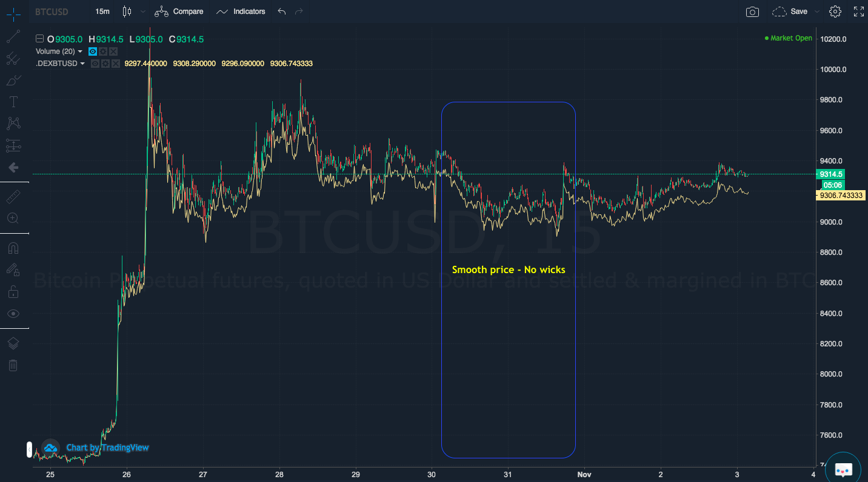Image resolution: width=868 pixels, height=482 pixels.
Task: Toggle stay in drawing mode
Action: pos(13,270)
